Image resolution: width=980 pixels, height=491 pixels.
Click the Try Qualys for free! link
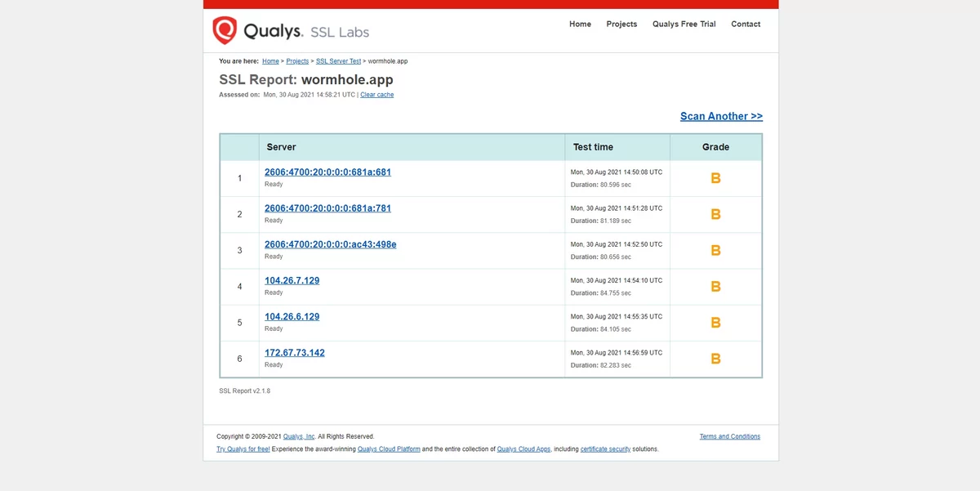pos(243,449)
